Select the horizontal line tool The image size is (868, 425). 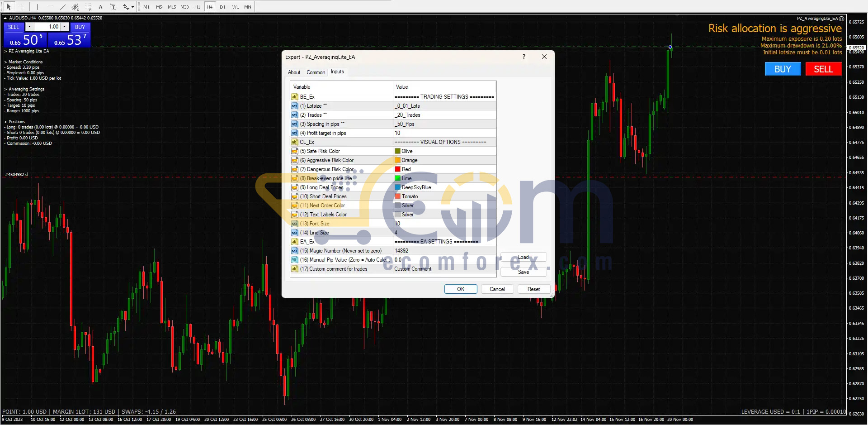click(50, 7)
